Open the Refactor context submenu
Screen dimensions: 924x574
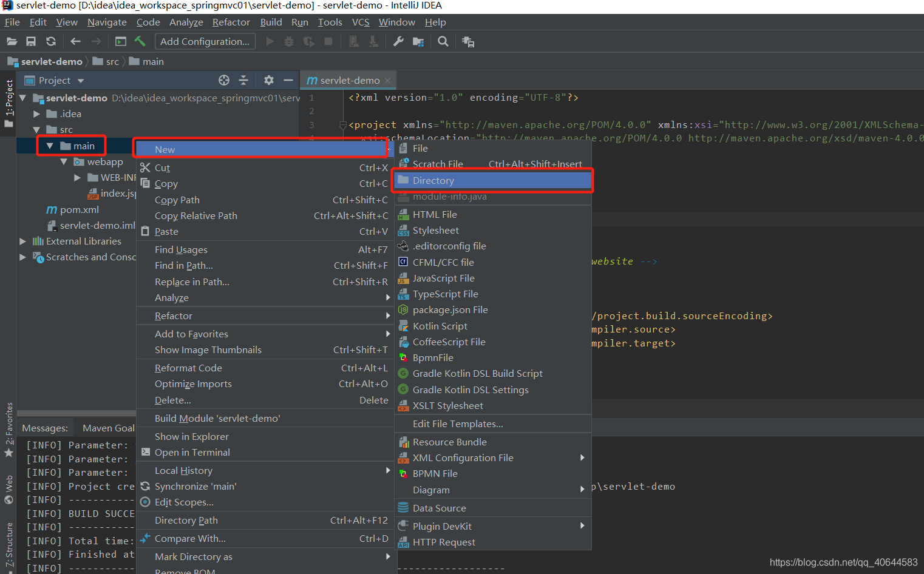tap(265, 316)
